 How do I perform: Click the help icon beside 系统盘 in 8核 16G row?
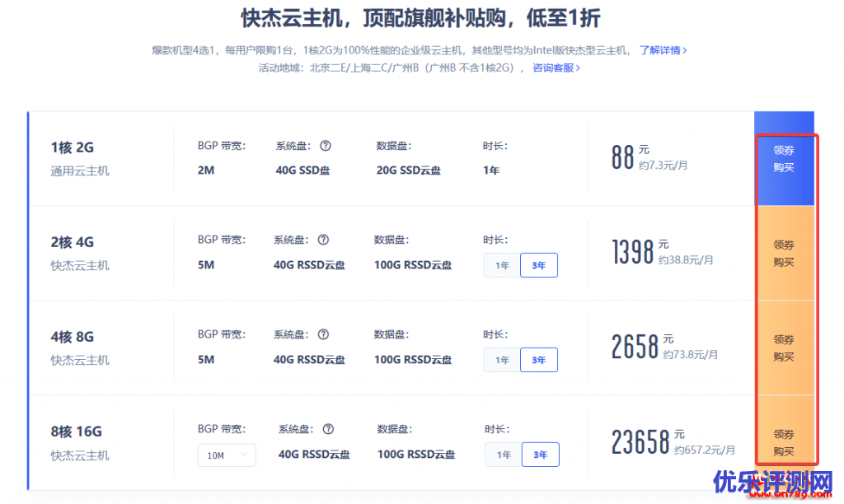point(328,430)
